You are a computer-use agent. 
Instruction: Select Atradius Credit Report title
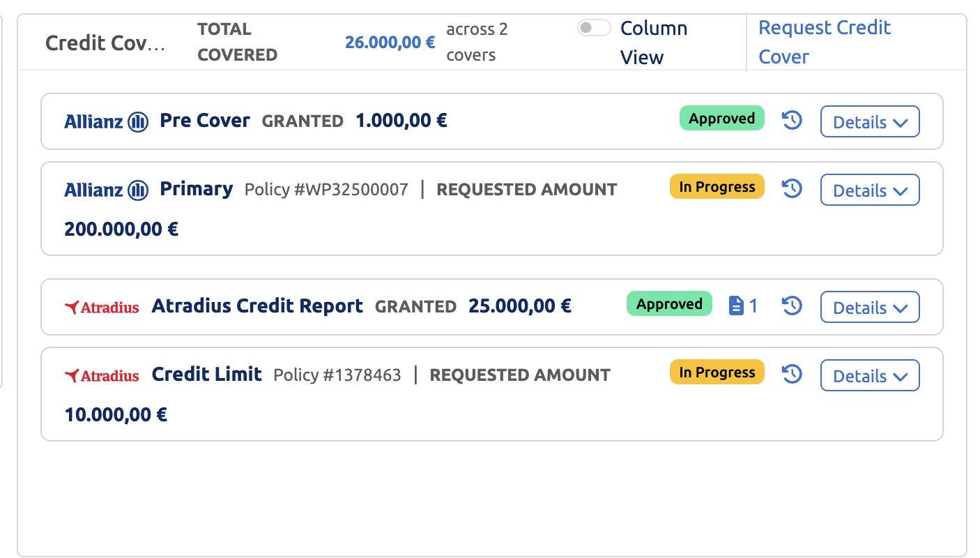tap(257, 306)
